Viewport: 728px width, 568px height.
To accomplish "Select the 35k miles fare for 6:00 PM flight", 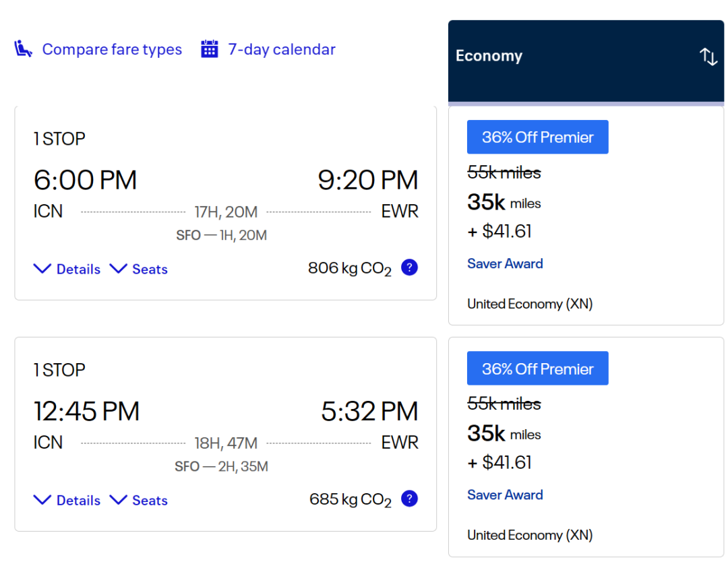I will 586,216.
